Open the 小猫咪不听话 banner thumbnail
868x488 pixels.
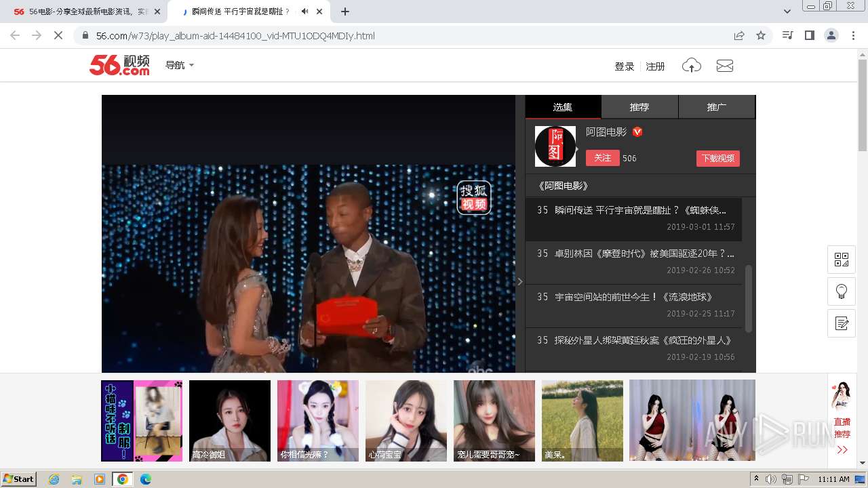pyautogui.click(x=142, y=421)
